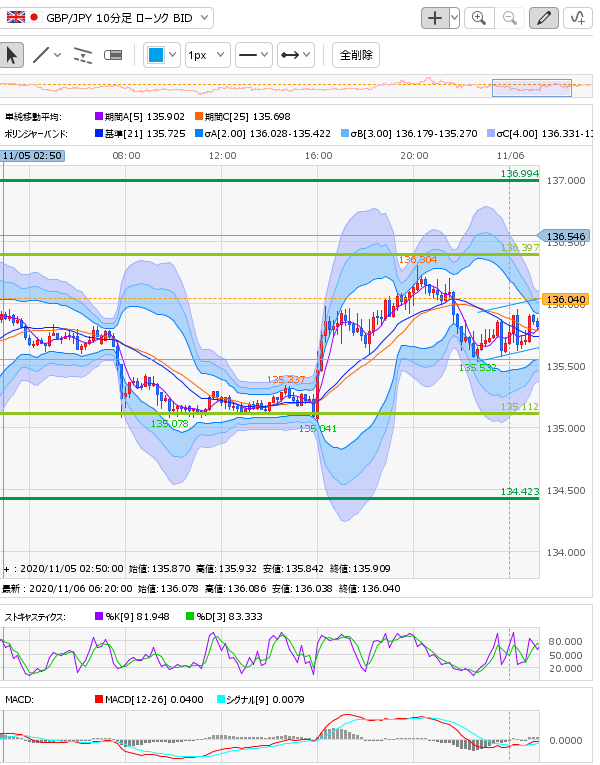Click the 期間C[25] orange legend swatch
This screenshot has width=600, height=765.
click(x=199, y=117)
